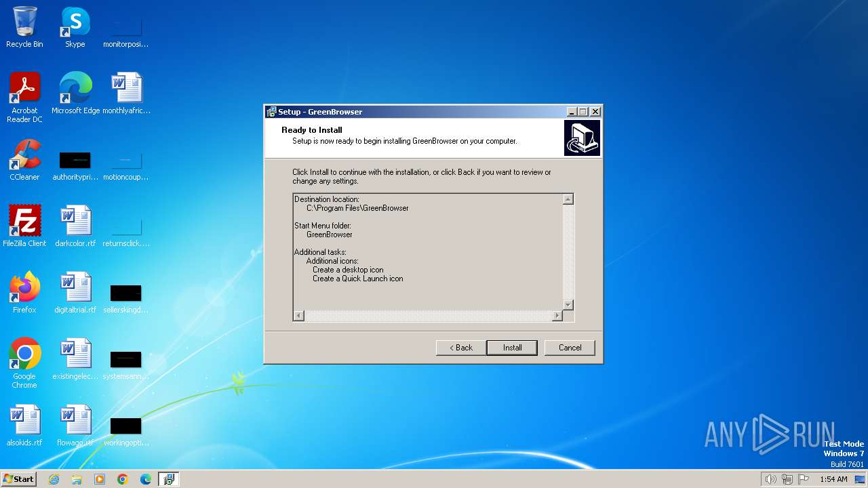This screenshot has width=868, height=488.
Task: Go back with the Back button
Action: coord(460,348)
